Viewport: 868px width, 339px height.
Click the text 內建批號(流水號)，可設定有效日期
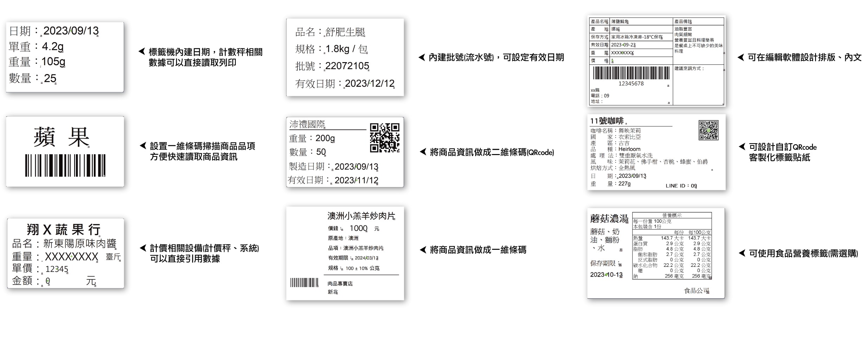click(496, 57)
